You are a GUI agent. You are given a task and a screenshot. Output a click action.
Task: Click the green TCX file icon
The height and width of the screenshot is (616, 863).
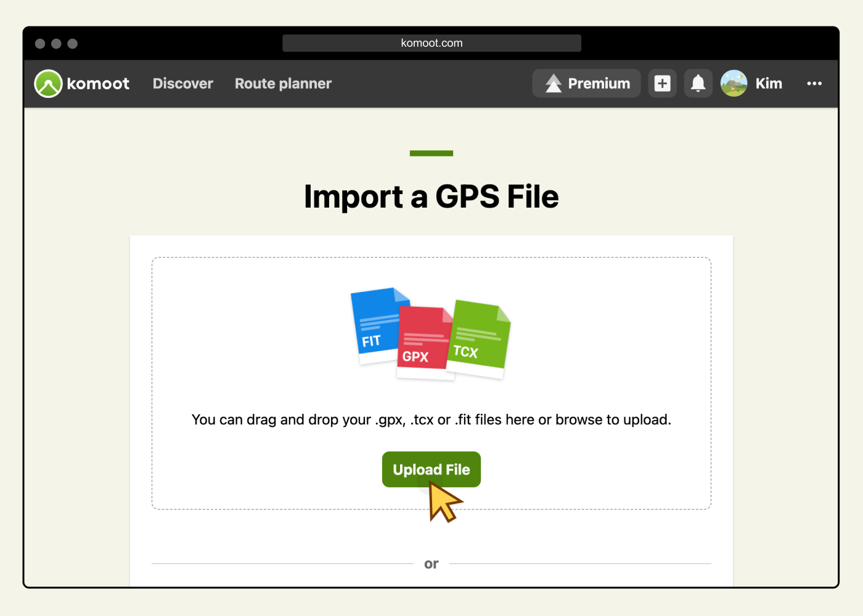pyautogui.click(x=479, y=338)
